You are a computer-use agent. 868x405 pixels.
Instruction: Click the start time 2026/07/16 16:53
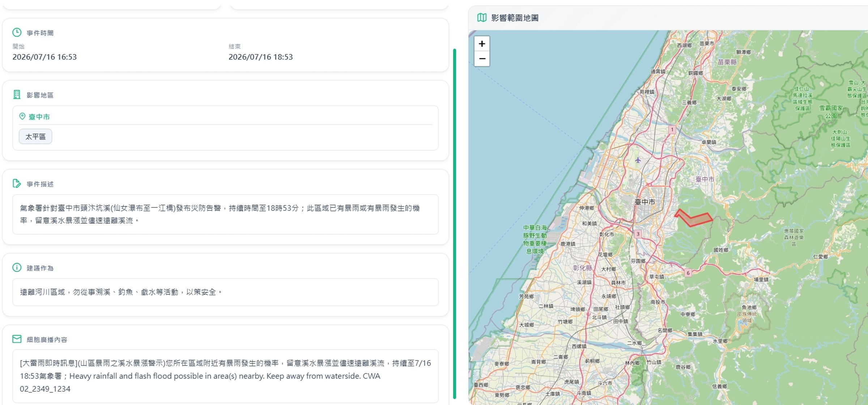[44, 57]
